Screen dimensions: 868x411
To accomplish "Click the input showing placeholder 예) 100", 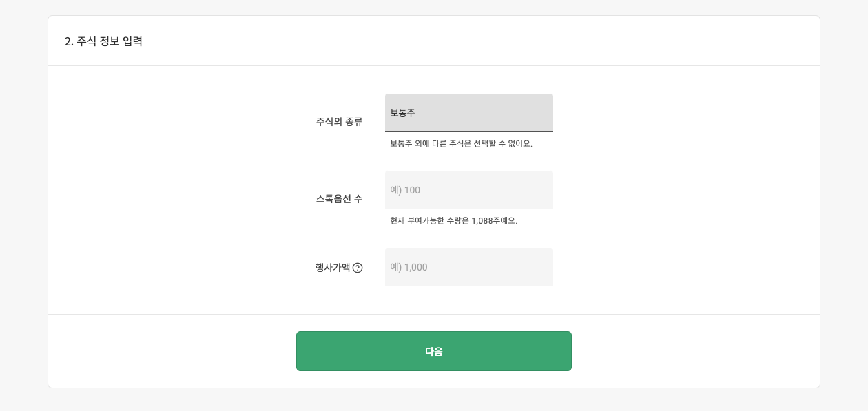I will (x=468, y=189).
